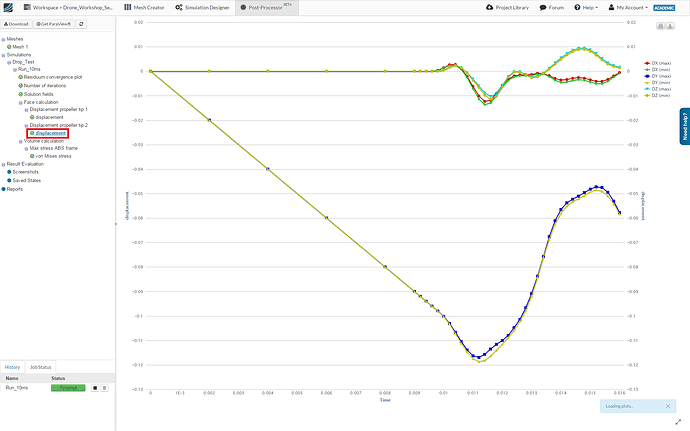Collapse the Drop_Test node
Viewport: 690px width, 431px height.
click(x=9, y=63)
